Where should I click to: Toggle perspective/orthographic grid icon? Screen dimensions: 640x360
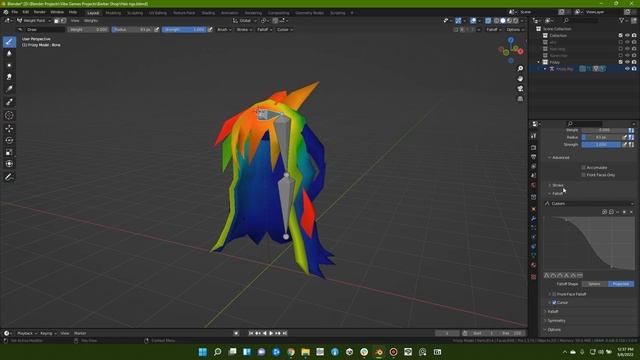520,99
